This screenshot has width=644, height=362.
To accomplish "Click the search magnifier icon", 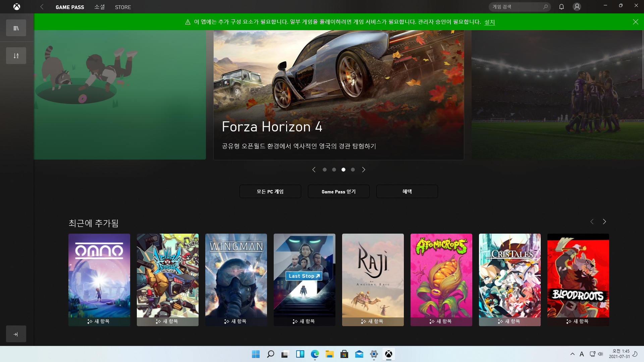I will point(545,7).
